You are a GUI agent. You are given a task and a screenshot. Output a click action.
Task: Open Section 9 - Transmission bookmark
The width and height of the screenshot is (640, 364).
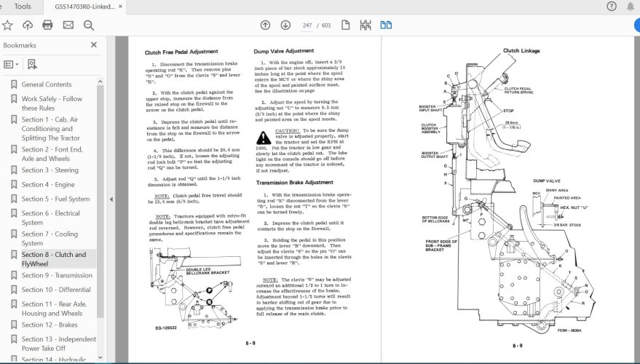[x=57, y=275]
